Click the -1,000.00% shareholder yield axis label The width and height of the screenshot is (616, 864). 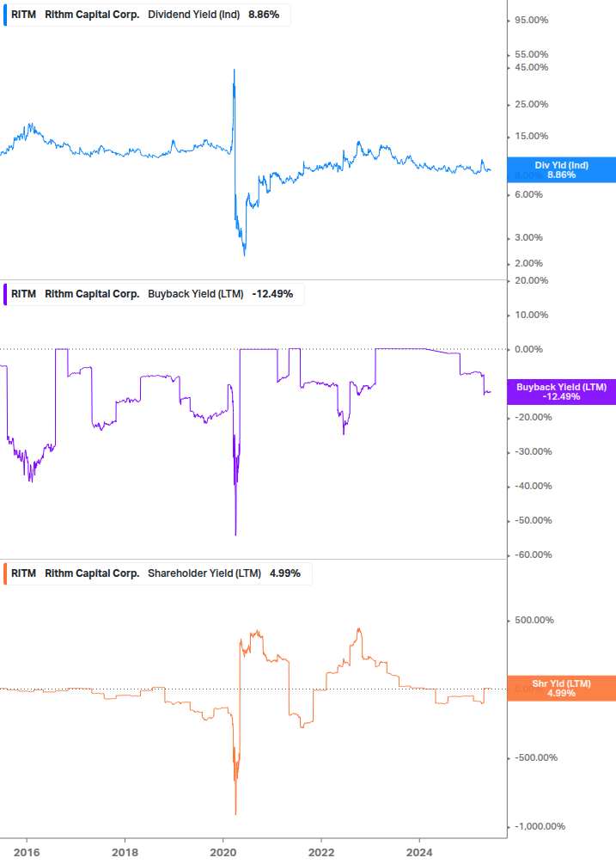(540, 827)
